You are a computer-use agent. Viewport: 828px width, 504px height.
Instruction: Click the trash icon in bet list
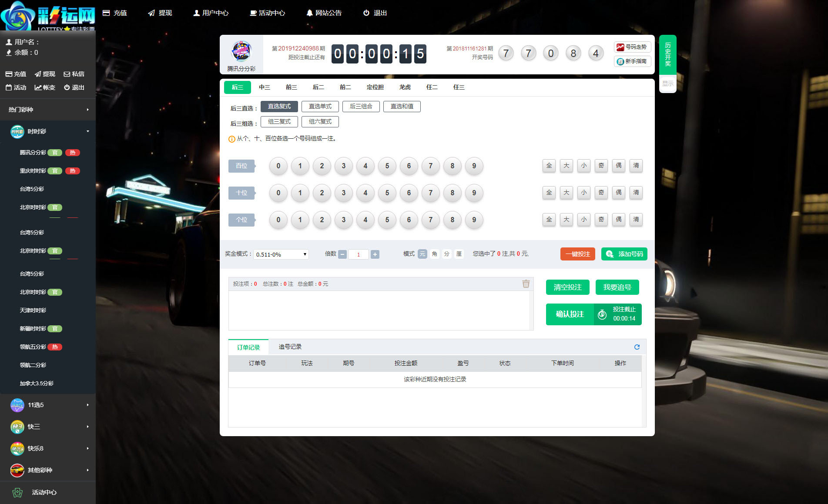tap(526, 284)
